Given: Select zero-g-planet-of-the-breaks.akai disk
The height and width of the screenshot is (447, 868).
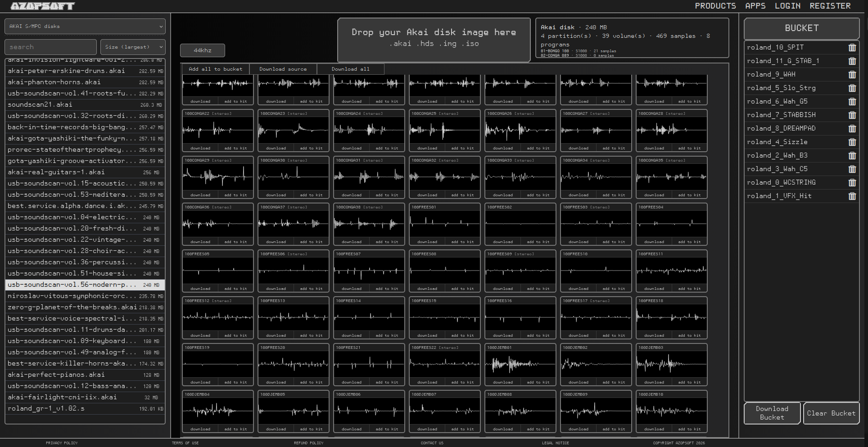Looking at the screenshot, I should click(85, 307).
